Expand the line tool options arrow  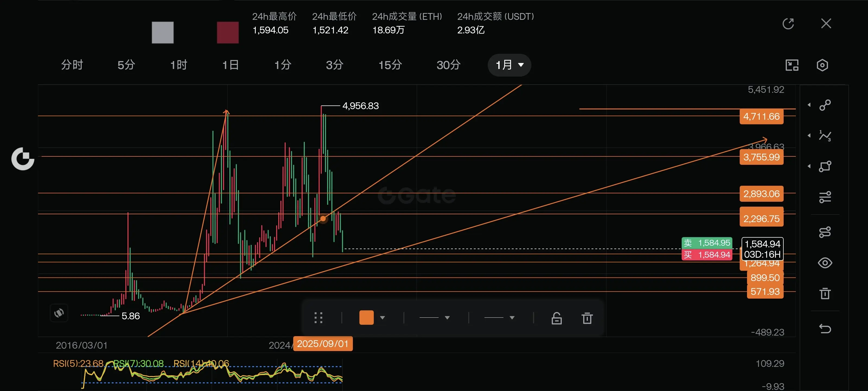(809, 105)
